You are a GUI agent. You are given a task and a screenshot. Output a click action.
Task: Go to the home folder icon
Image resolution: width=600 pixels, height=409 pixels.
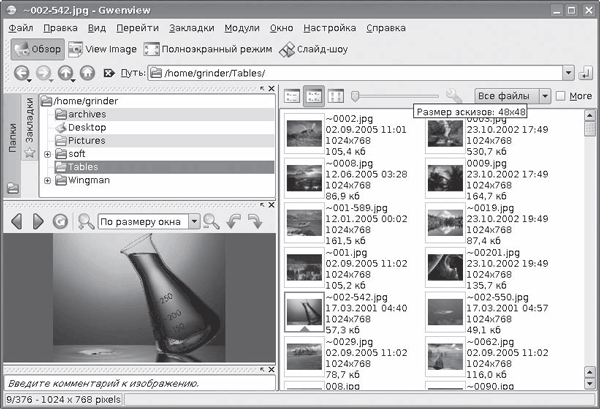(88, 72)
